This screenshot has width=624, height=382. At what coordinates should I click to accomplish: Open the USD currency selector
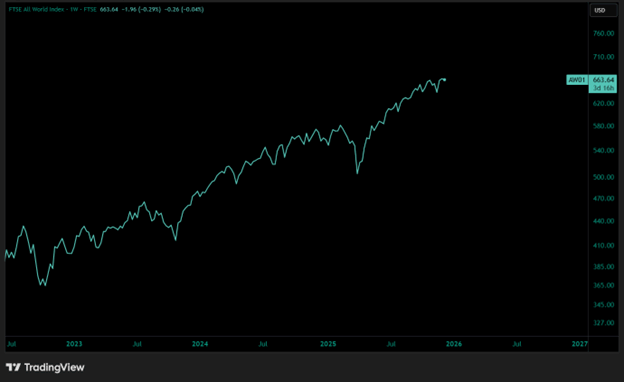point(603,10)
